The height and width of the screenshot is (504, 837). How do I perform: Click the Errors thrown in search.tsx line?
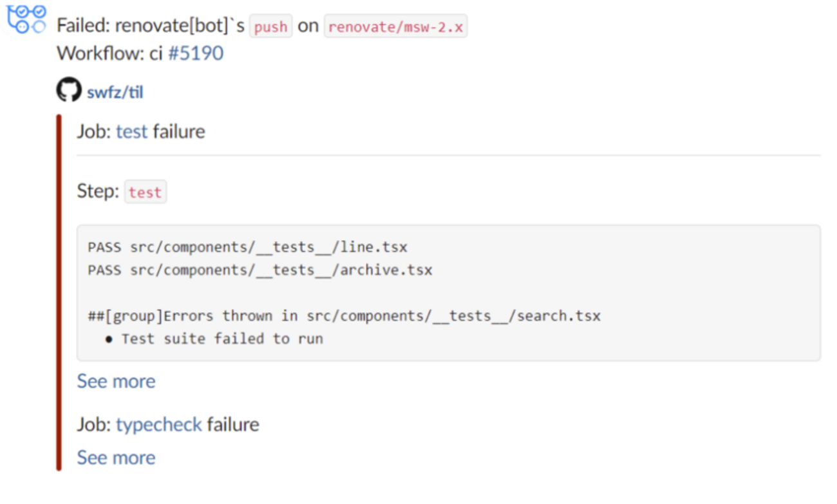[344, 316]
